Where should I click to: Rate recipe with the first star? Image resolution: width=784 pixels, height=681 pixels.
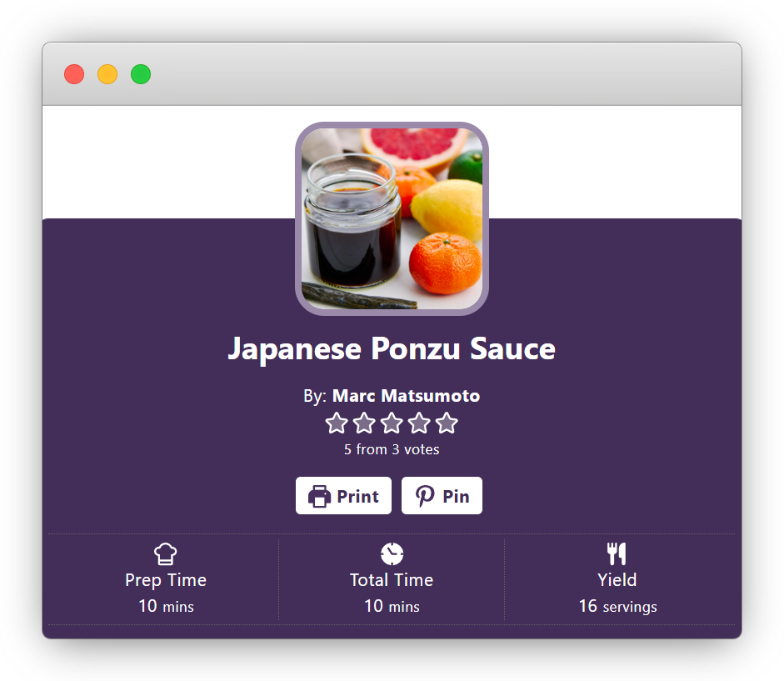click(337, 423)
